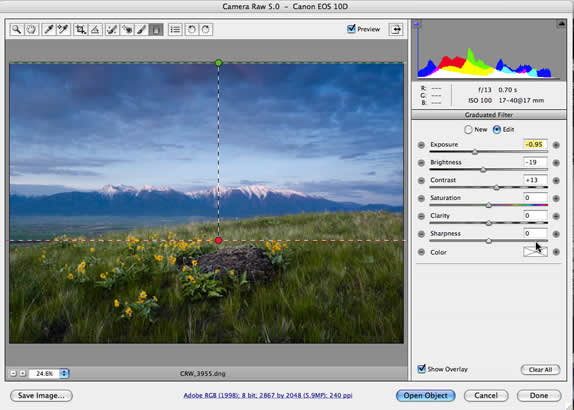The height and width of the screenshot is (410, 574).
Task: Click the Saturation slider handle
Action: [x=489, y=205]
